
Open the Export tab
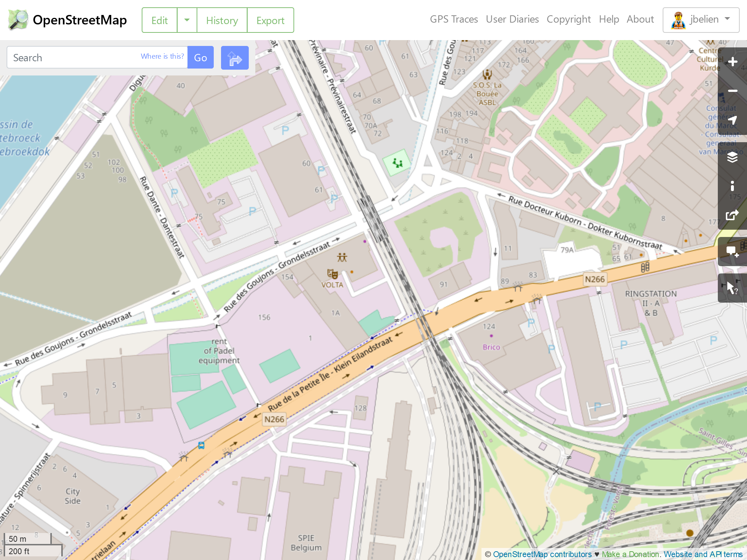click(x=270, y=20)
